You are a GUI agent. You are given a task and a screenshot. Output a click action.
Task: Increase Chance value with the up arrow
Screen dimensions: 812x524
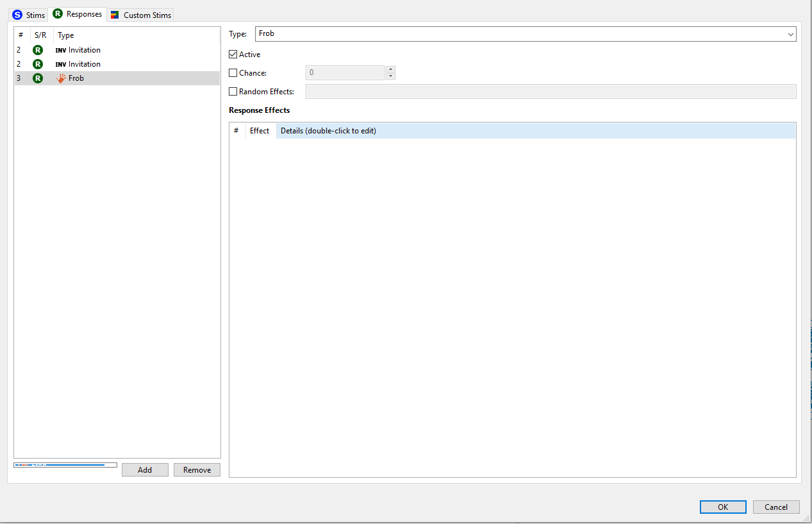(x=390, y=69)
